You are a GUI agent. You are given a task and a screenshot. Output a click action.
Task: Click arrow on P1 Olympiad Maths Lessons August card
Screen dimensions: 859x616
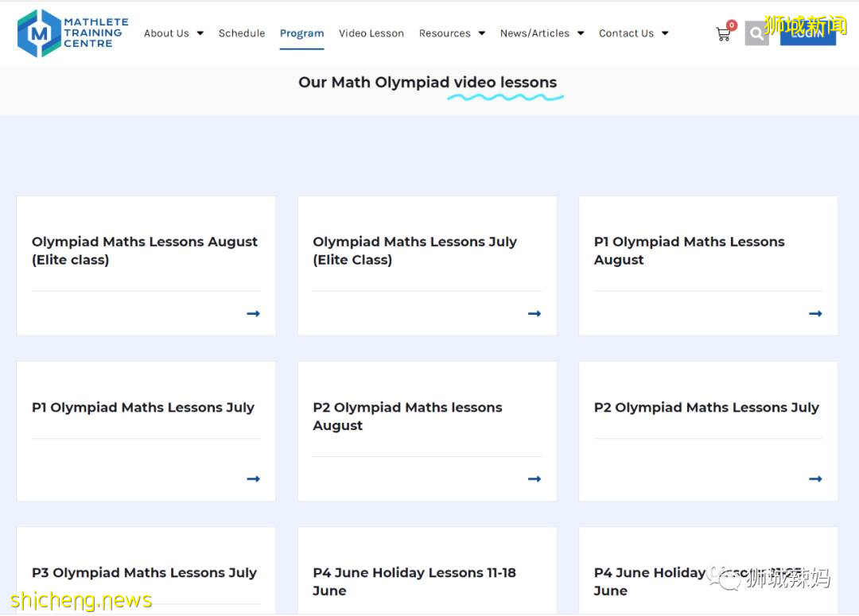coord(815,314)
